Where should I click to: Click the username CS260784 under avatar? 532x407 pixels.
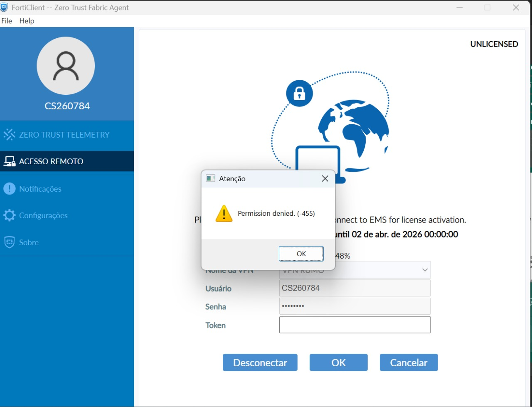click(67, 106)
